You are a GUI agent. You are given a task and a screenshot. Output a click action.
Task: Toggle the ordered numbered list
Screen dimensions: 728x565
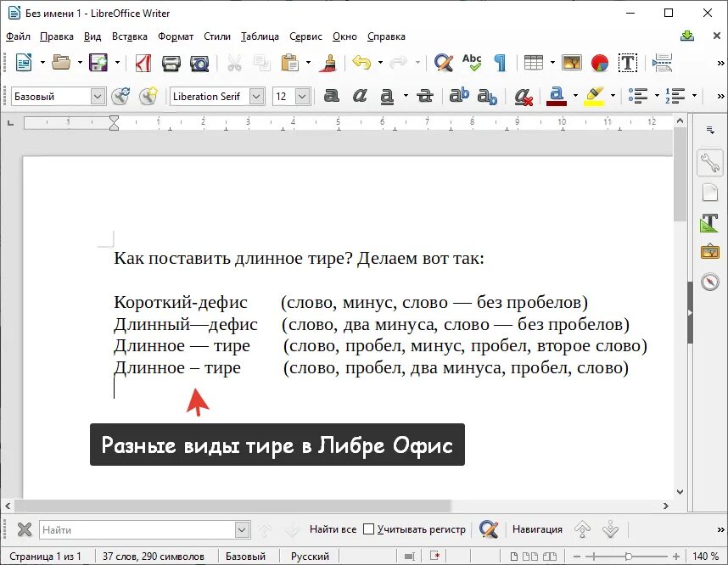(x=675, y=96)
